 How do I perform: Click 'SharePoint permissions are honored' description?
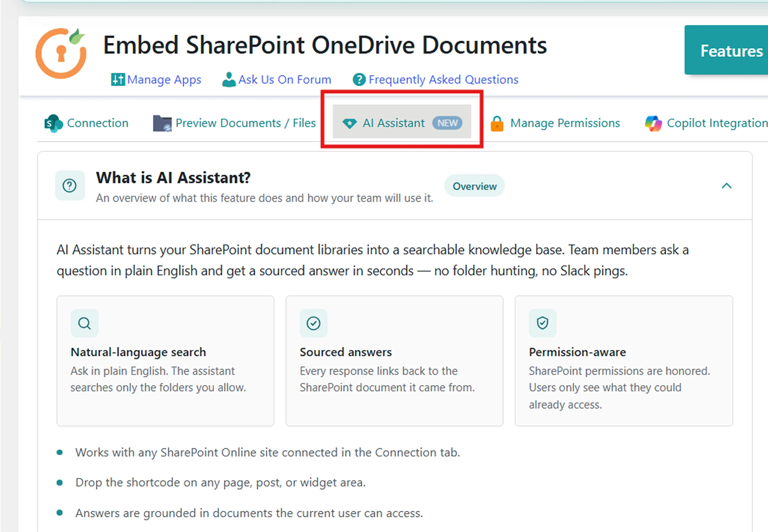click(x=620, y=387)
